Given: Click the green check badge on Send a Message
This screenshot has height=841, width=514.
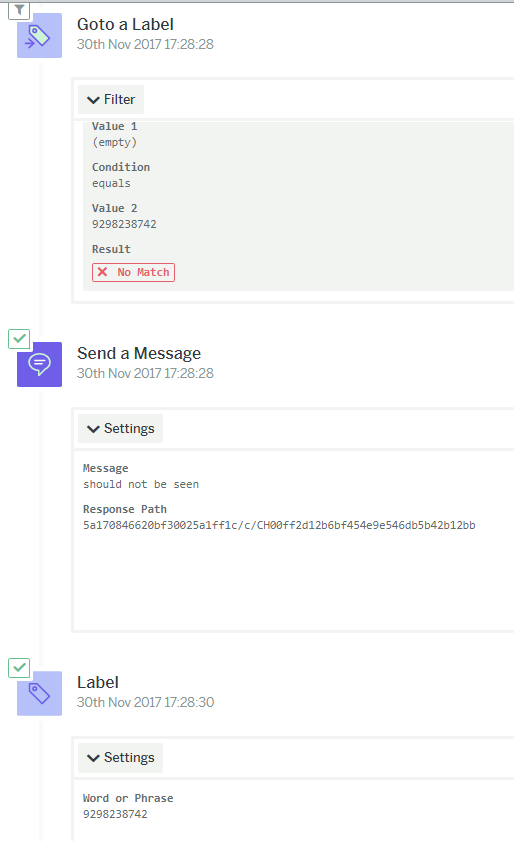Looking at the screenshot, I should click(x=19, y=339).
